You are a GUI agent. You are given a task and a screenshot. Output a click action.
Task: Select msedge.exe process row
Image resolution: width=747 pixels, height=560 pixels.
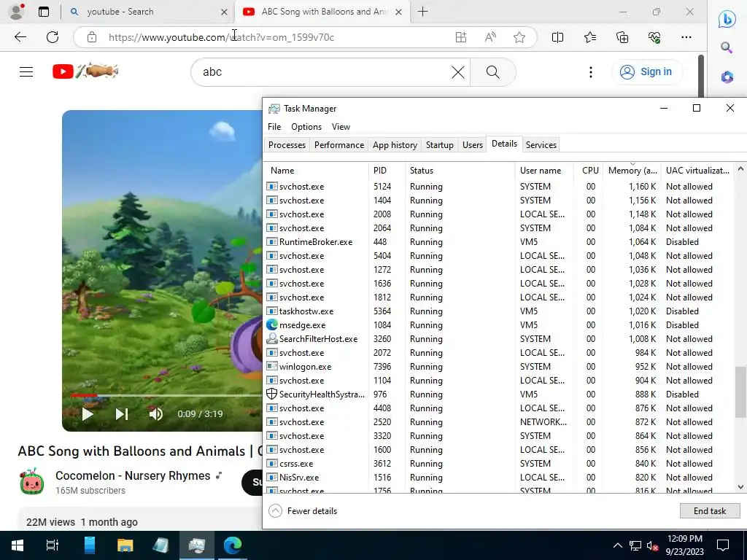coord(499,325)
